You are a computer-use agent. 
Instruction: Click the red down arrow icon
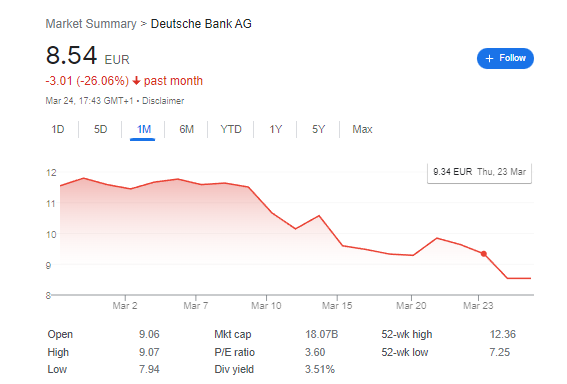[x=136, y=81]
